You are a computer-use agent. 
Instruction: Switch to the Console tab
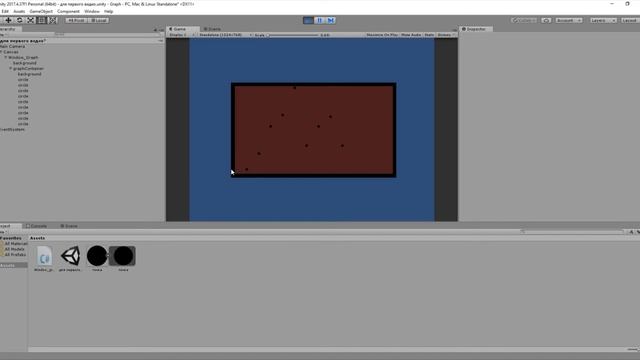click(37, 226)
